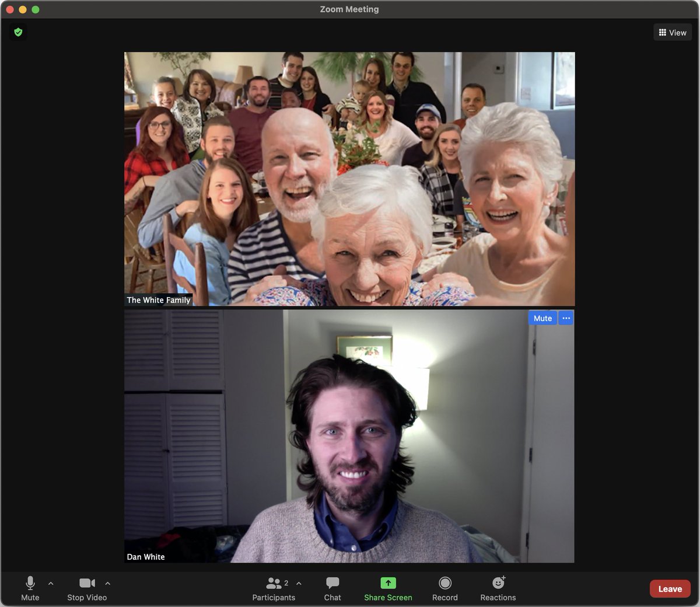This screenshot has height=607, width=700.
Task: Open the View layout menu
Action: [x=673, y=33]
